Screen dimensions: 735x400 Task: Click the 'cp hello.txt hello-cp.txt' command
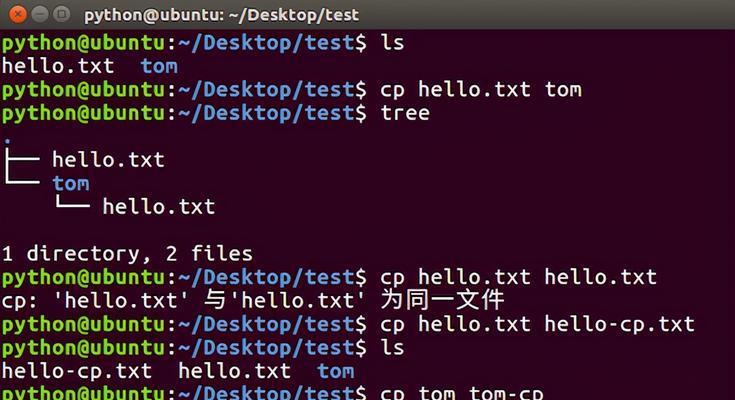[x=537, y=324]
